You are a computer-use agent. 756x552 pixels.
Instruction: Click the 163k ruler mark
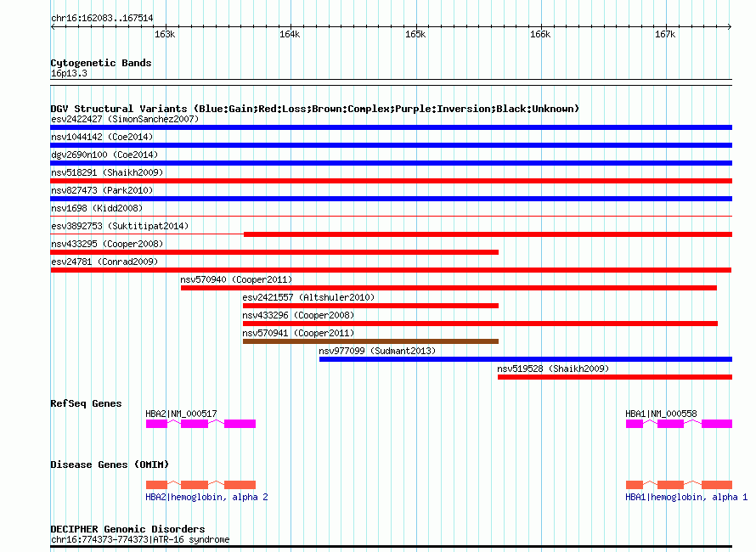coord(165,35)
